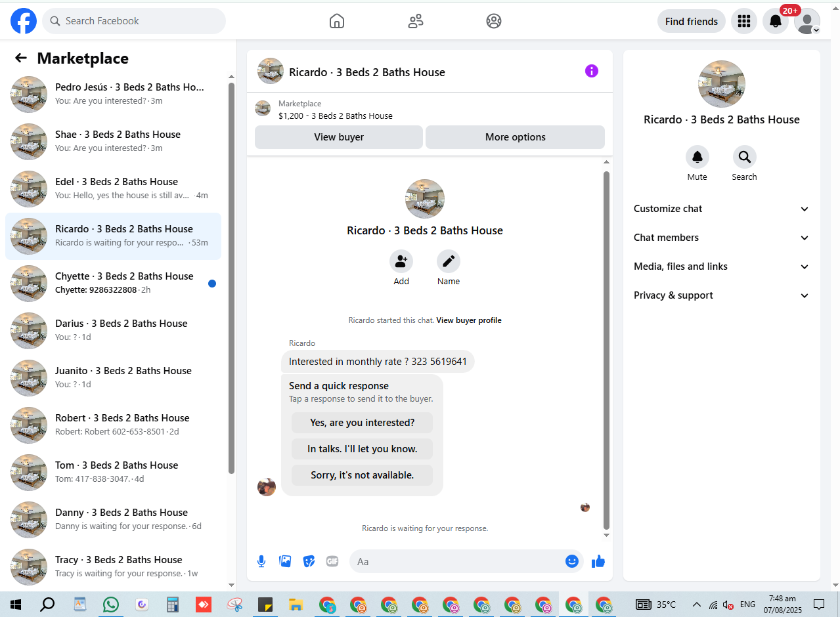Open the Darius conversation
The width and height of the screenshot is (840, 617).
[113, 331]
